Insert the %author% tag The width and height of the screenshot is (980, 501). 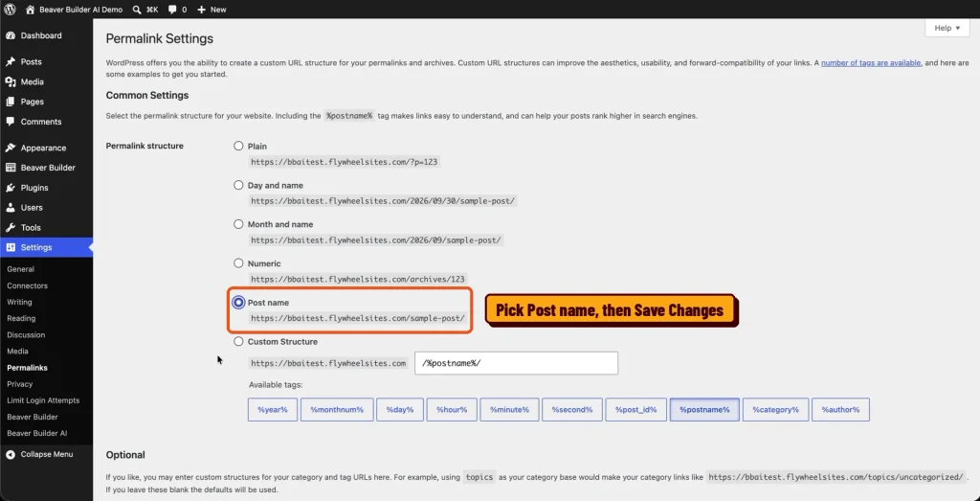(840, 410)
